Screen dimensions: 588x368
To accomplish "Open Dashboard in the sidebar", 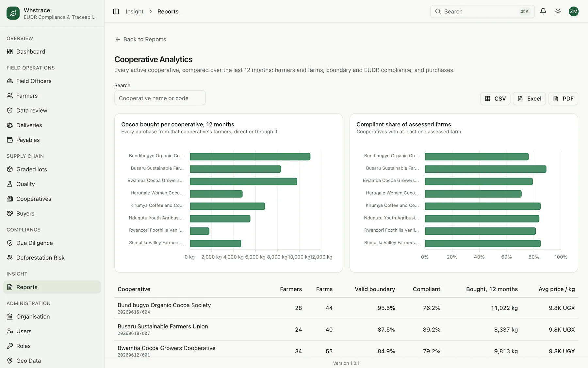I will point(52,52).
